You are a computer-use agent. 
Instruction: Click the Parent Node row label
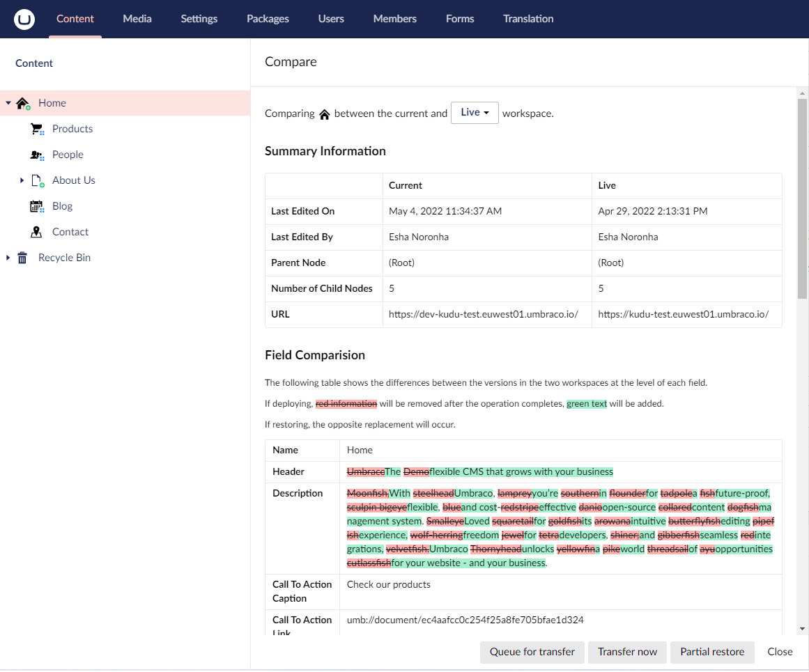pyautogui.click(x=299, y=263)
